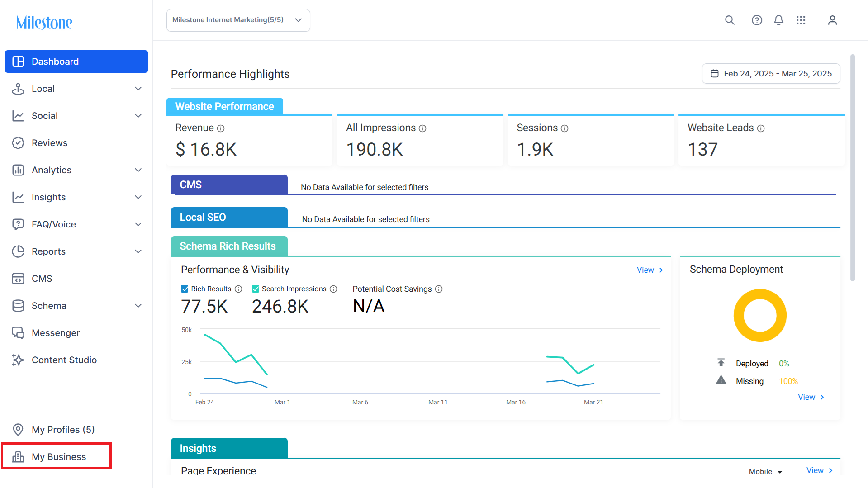The width and height of the screenshot is (868, 488).
Task: Click View link for Performance & Visibility
Action: point(650,270)
